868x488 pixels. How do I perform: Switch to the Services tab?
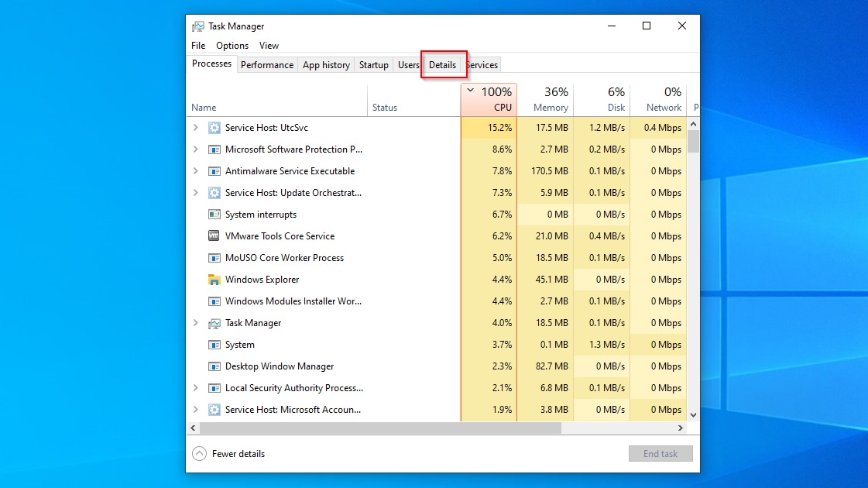[482, 65]
